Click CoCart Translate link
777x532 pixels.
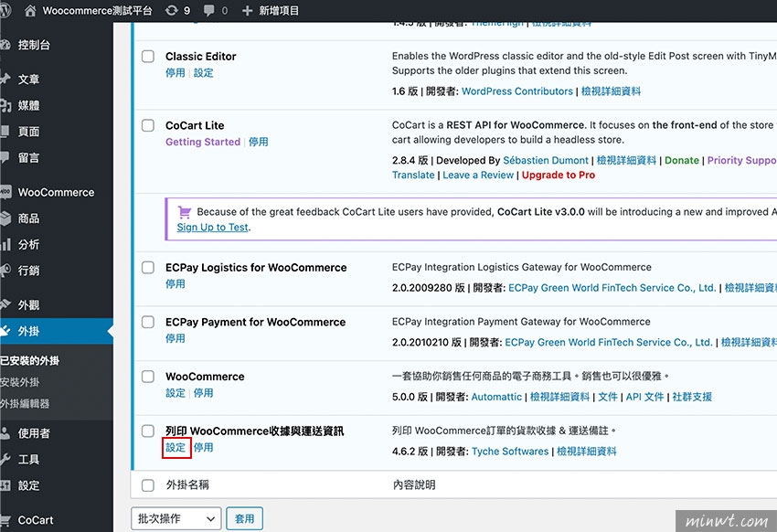[x=413, y=175]
